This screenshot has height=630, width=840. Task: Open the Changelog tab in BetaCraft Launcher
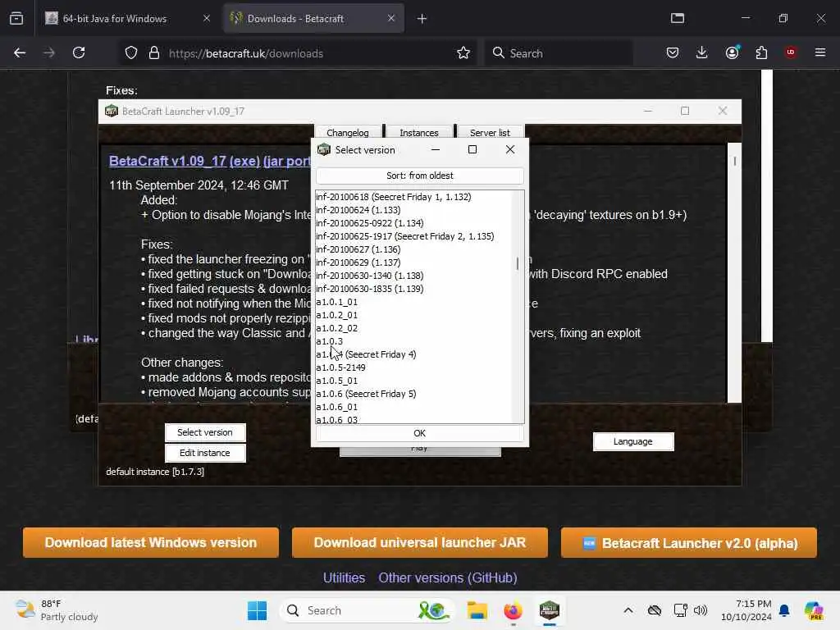coord(348,132)
